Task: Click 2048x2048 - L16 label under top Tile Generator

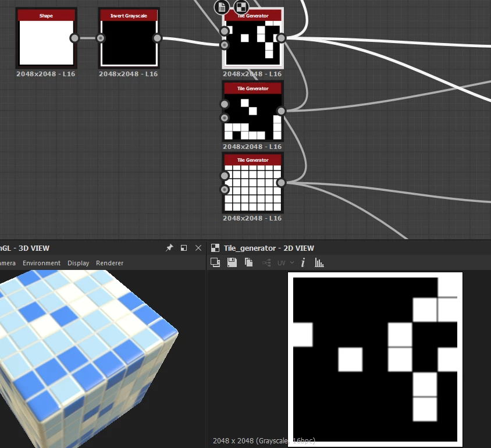Action: 252,74
